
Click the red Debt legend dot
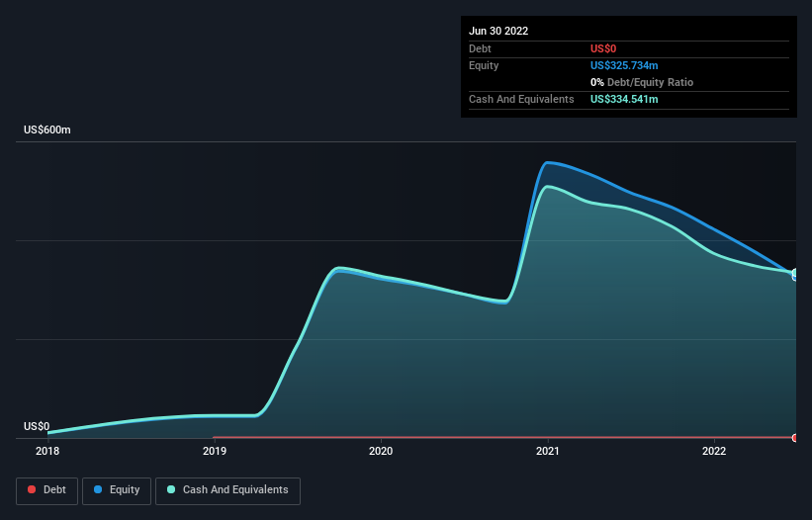pos(32,489)
